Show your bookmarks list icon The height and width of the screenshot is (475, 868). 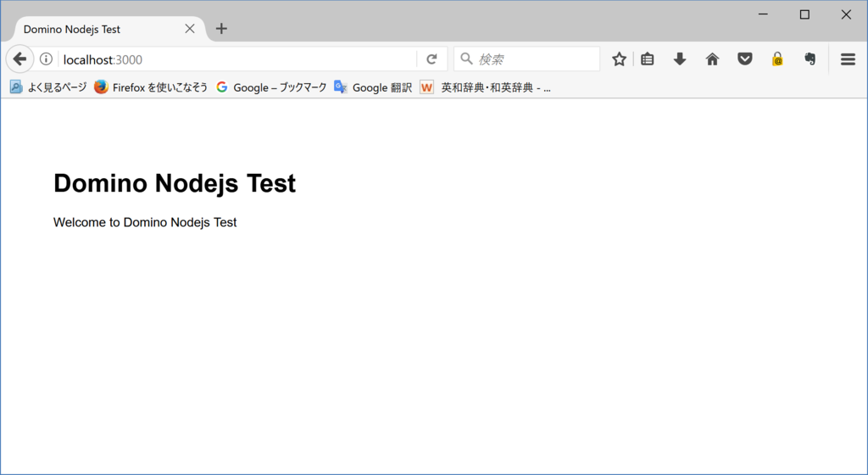(647, 59)
